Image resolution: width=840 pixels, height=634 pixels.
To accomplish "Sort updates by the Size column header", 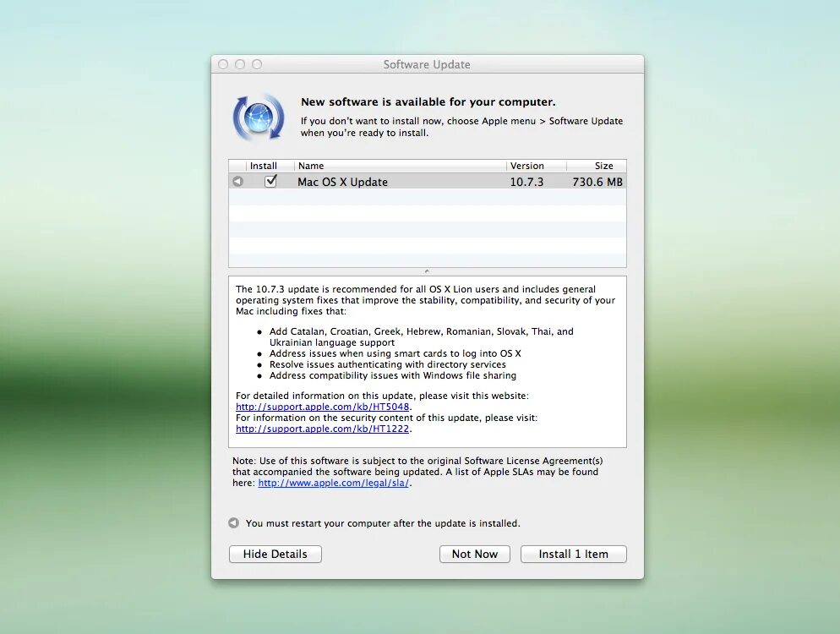I will pyautogui.click(x=597, y=166).
